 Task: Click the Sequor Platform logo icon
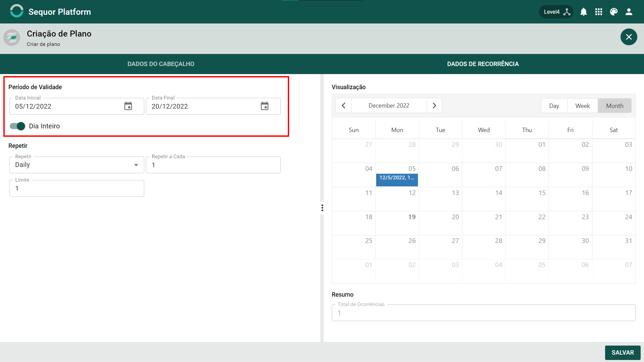[16, 11]
